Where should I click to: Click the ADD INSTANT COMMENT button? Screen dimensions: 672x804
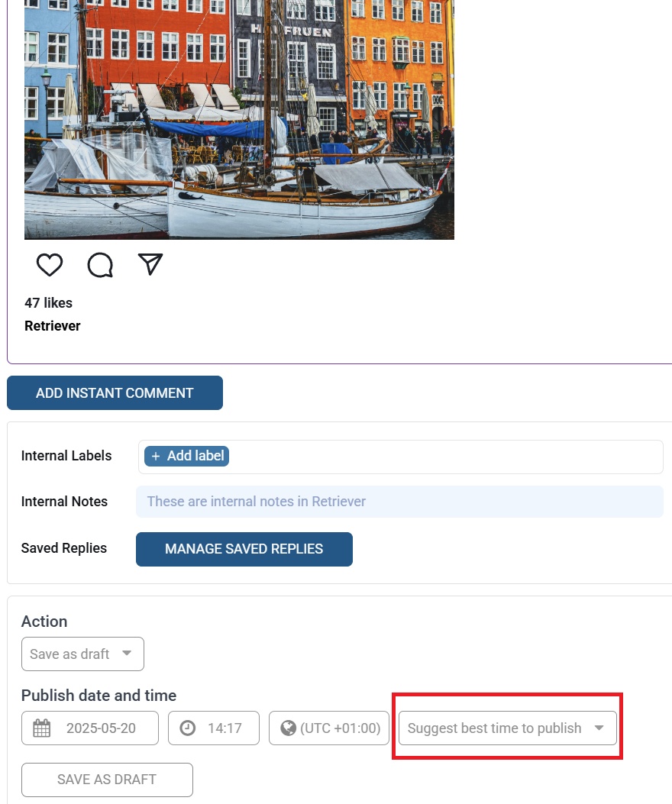click(x=115, y=392)
